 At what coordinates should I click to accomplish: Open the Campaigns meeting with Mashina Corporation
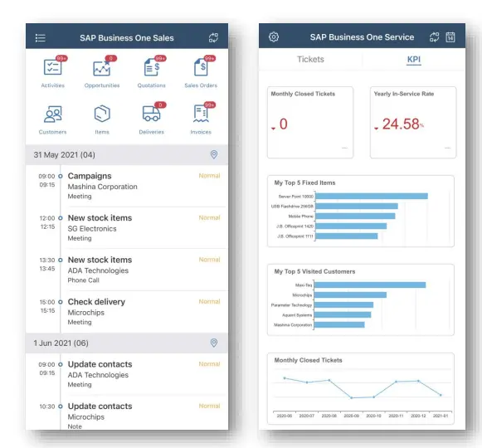(127, 186)
